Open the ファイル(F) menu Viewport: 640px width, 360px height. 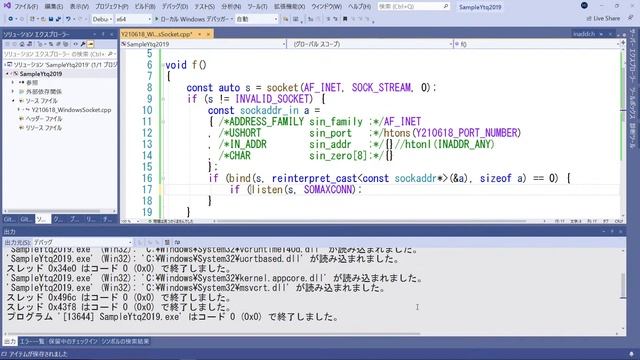tap(26, 7)
